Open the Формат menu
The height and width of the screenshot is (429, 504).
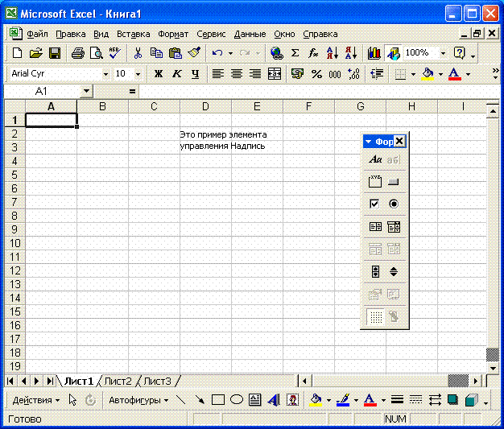pyautogui.click(x=173, y=34)
